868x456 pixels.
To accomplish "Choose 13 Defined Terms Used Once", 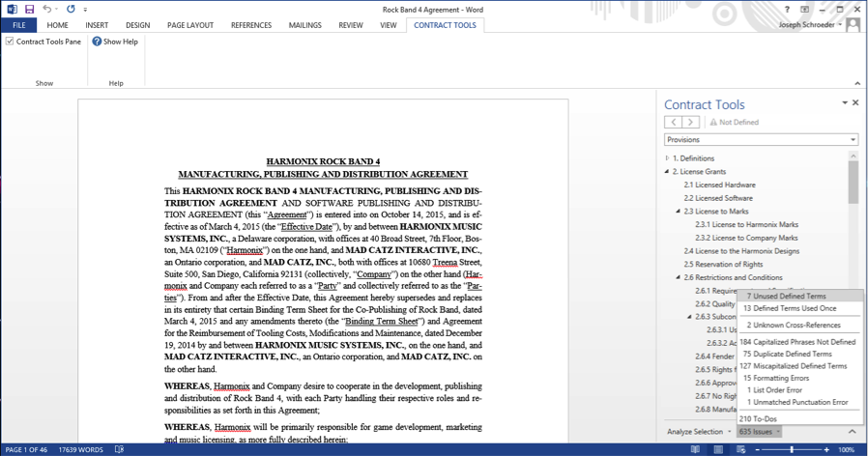I will (x=800, y=308).
